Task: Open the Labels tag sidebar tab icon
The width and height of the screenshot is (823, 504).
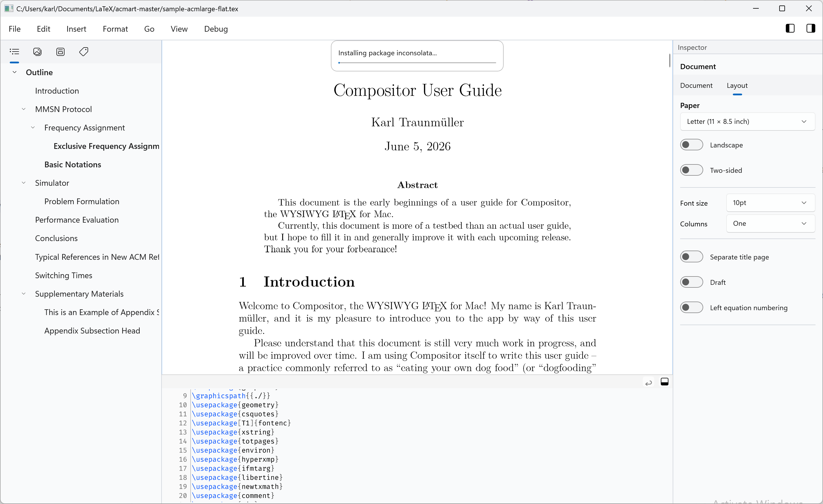Action: (84, 52)
